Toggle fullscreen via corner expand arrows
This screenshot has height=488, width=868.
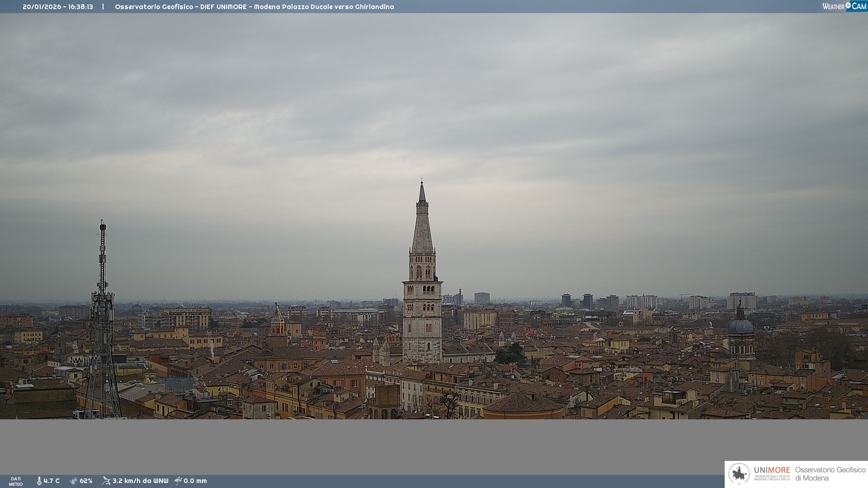tap(862, 414)
